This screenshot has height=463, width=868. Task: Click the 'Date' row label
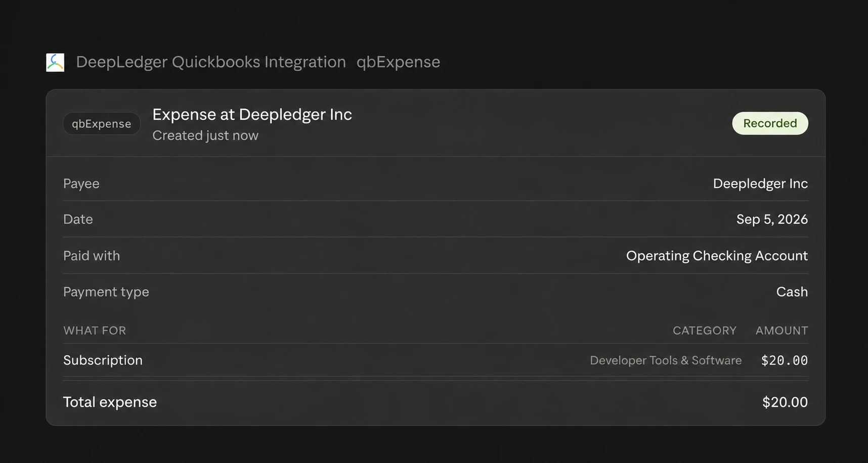(x=78, y=219)
